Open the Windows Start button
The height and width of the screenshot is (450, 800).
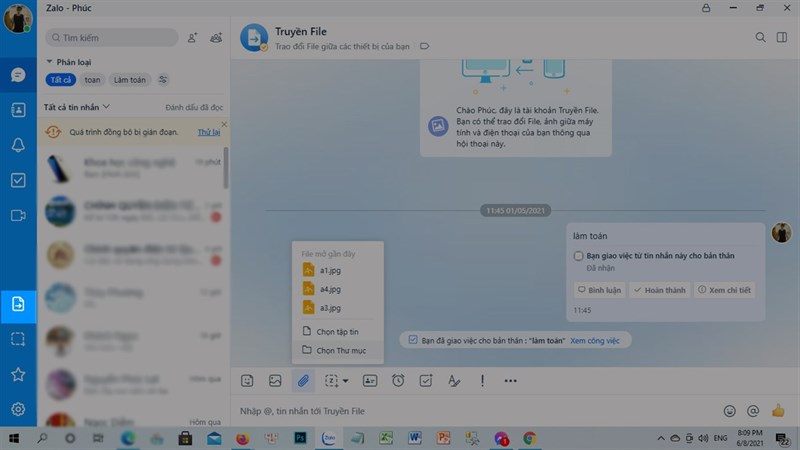point(14,438)
